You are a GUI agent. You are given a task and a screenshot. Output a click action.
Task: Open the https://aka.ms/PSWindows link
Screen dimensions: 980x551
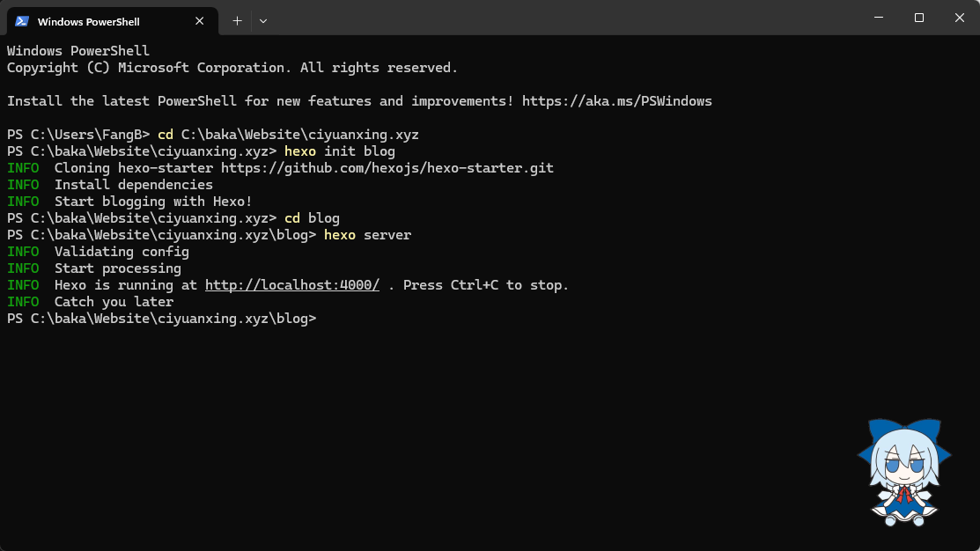tap(616, 101)
